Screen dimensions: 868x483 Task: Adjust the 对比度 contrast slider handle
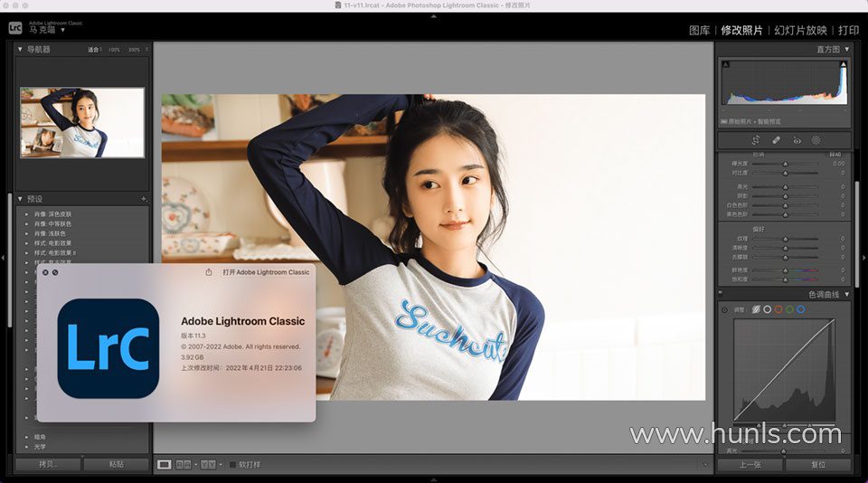tap(785, 173)
